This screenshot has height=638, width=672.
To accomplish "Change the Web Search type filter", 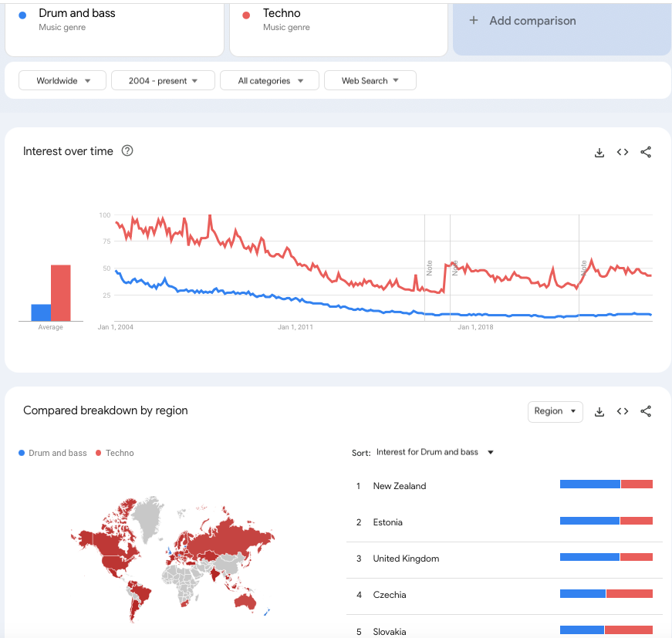I will click(370, 81).
